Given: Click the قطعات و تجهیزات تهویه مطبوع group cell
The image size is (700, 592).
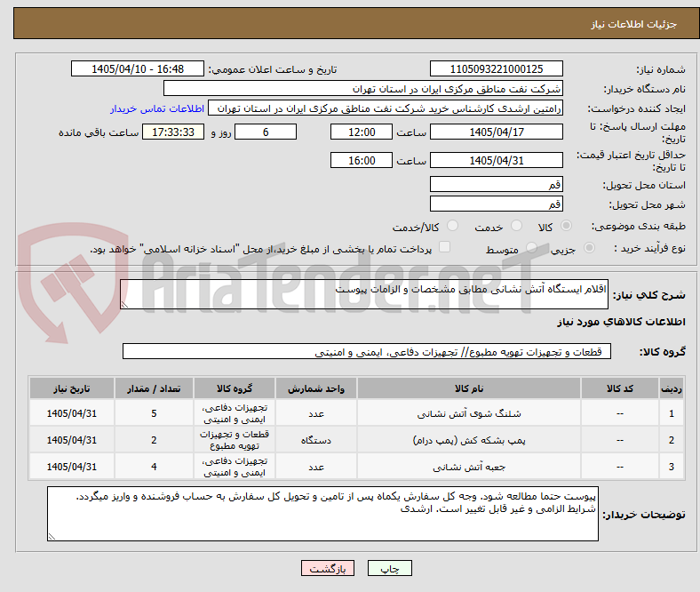Looking at the screenshot, I should pos(235,440).
